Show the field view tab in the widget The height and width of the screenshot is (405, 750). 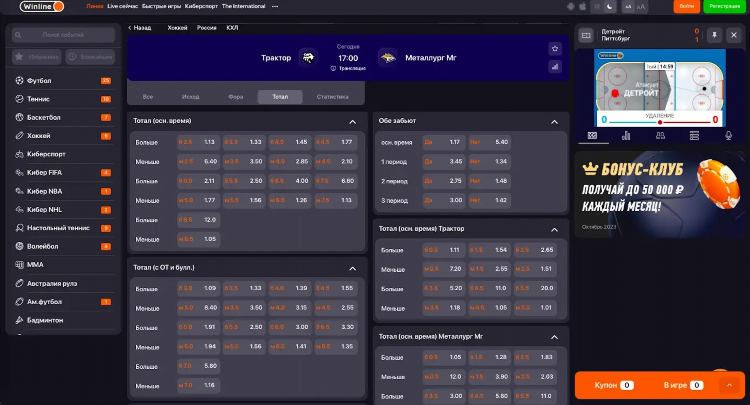coord(592,136)
